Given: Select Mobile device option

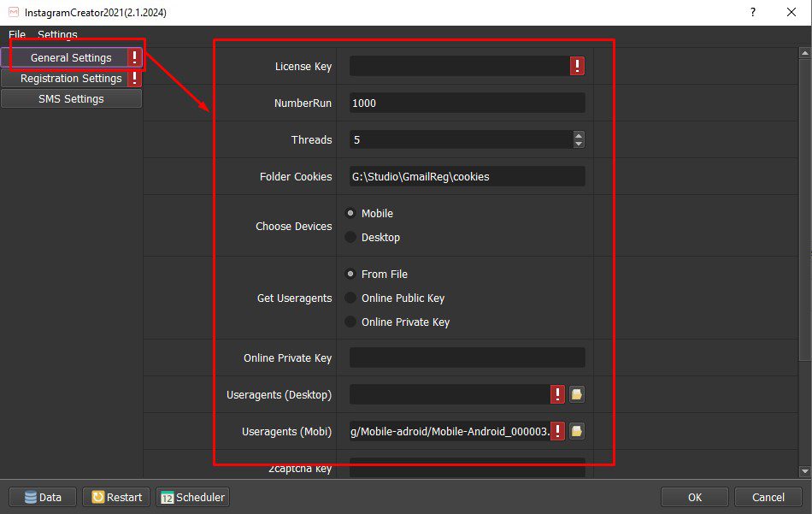Looking at the screenshot, I should (350, 213).
